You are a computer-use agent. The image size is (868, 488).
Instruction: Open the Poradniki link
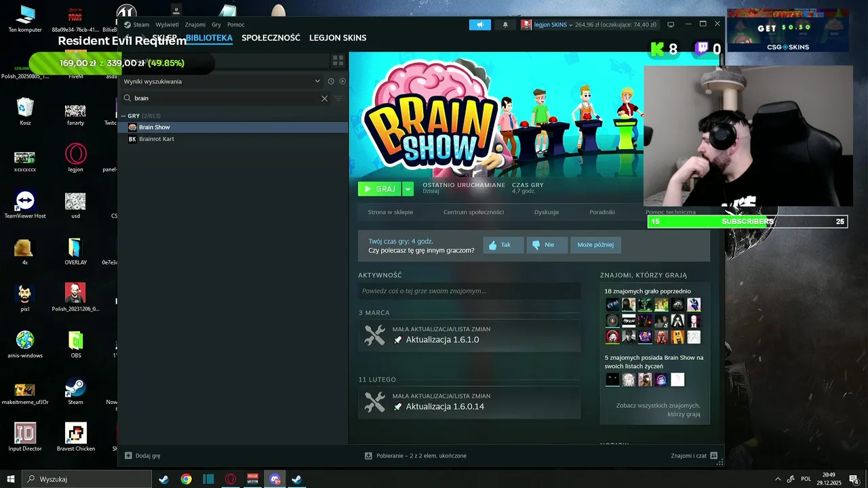click(x=602, y=212)
